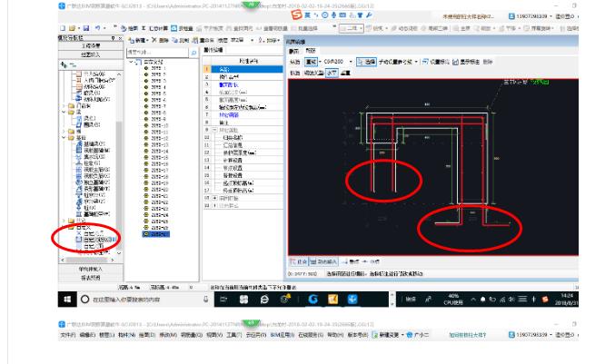Open the Windows Start menu
The width and height of the screenshot is (615, 364).
point(67,300)
